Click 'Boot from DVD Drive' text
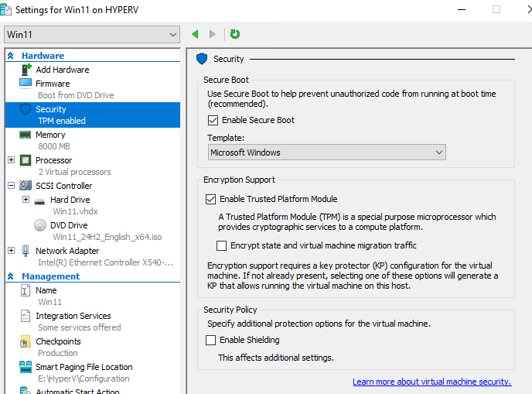532x394 pixels. (x=76, y=95)
